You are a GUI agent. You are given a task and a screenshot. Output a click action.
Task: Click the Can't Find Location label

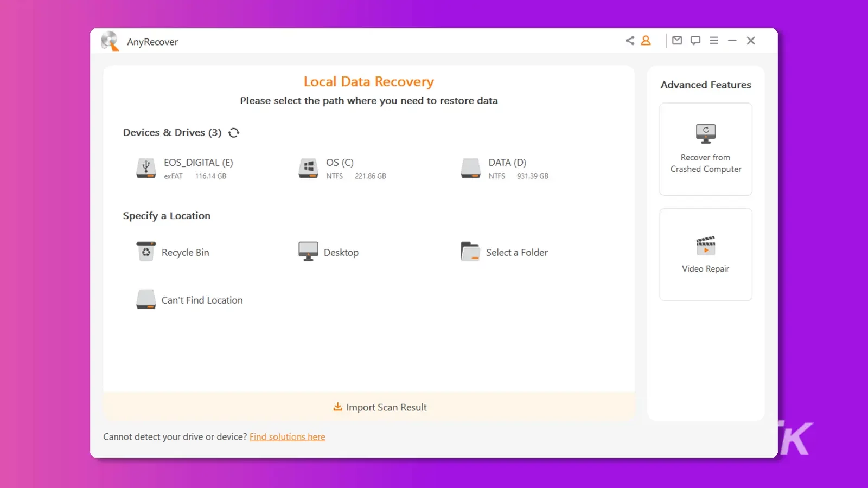point(202,300)
